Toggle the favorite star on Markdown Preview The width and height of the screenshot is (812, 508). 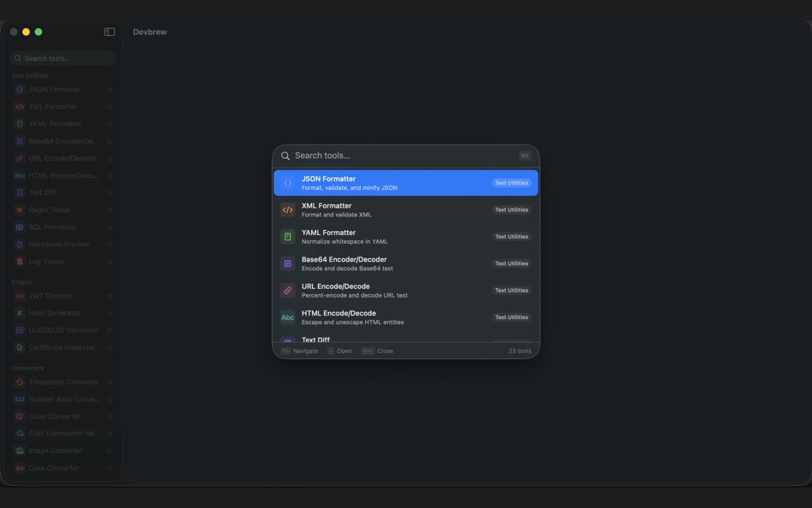click(x=109, y=244)
